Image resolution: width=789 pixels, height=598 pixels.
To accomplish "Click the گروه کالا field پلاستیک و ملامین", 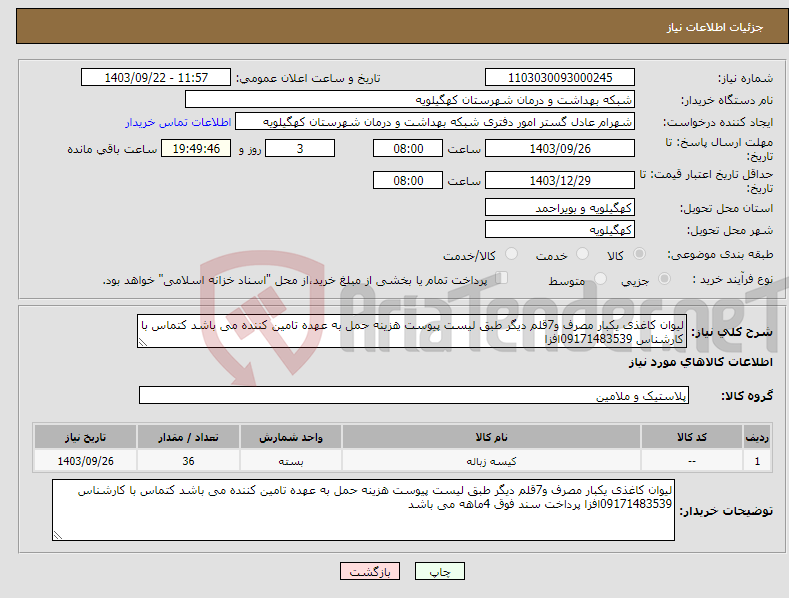I will [x=414, y=396].
